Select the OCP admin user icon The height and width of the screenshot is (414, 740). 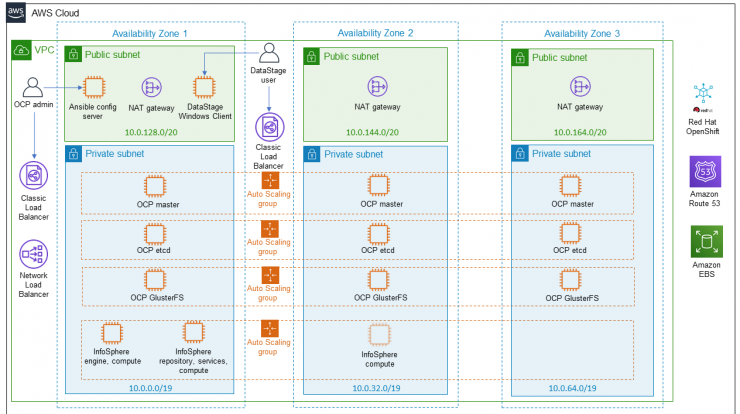pos(33,88)
